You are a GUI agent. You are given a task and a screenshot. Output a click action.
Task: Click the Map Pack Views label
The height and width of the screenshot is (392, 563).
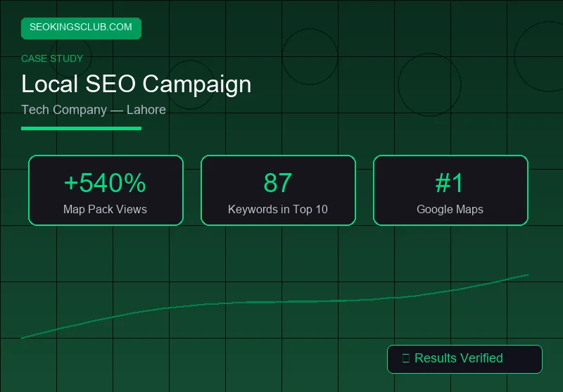(105, 209)
